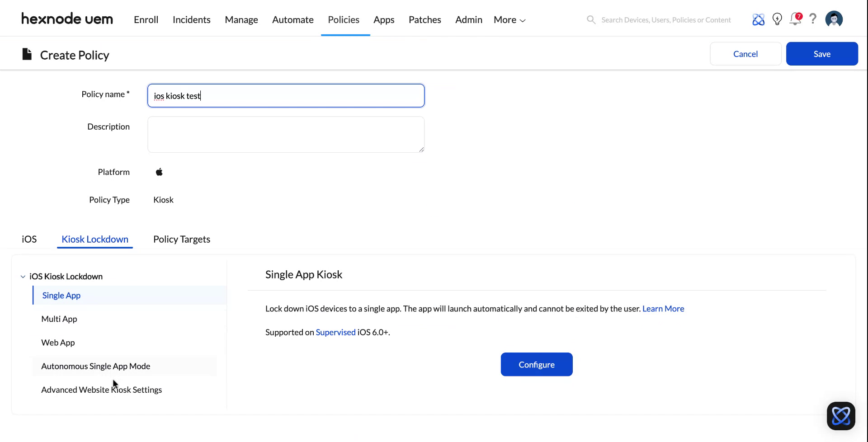
Task: Click the Supervised hyperlink
Action: coord(335,332)
